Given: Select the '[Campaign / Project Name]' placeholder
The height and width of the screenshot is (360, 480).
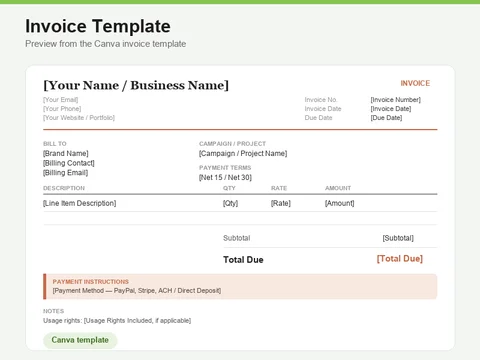Looking at the screenshot, I should pyautogui.click(x=243, y=153).
